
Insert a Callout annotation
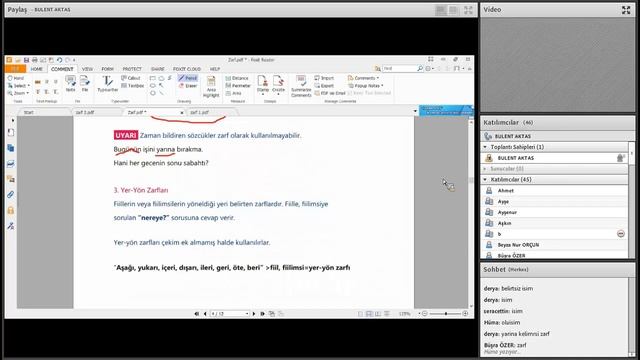[x=131, y=78]
